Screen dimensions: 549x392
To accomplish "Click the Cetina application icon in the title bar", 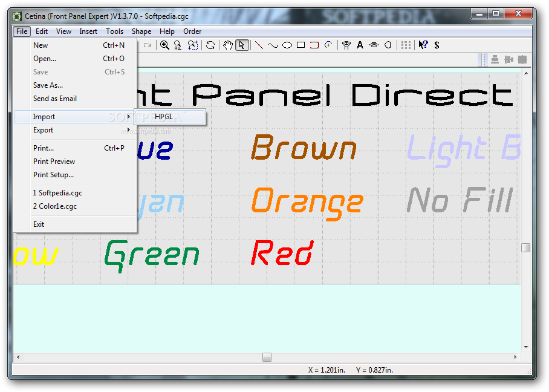I will coord(17,16).
